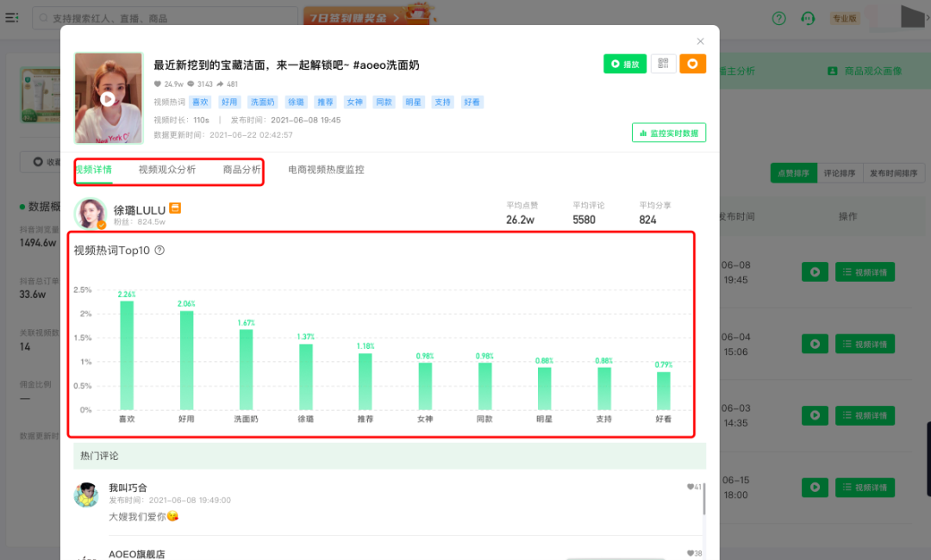This screenshot has width=931, height=560.
Task: Close the video detail dialog
Action: [x=700, y=41]
